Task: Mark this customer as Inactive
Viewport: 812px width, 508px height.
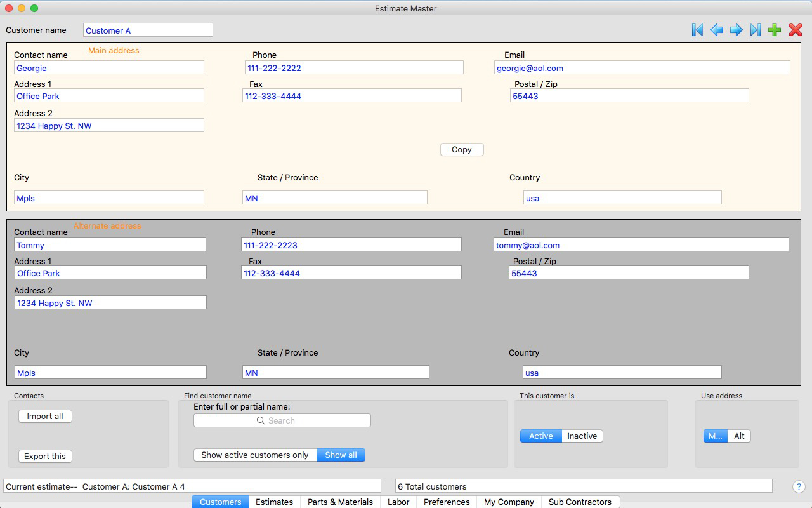Action: click(582, 436)
